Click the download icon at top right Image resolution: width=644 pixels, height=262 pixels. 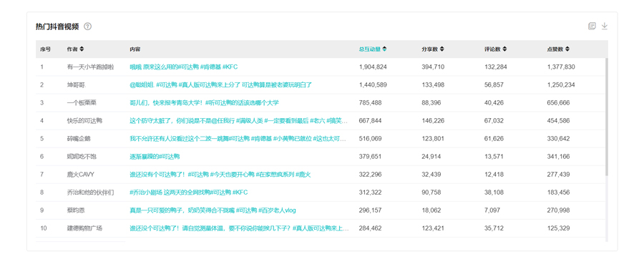click(x=604, y=26)
